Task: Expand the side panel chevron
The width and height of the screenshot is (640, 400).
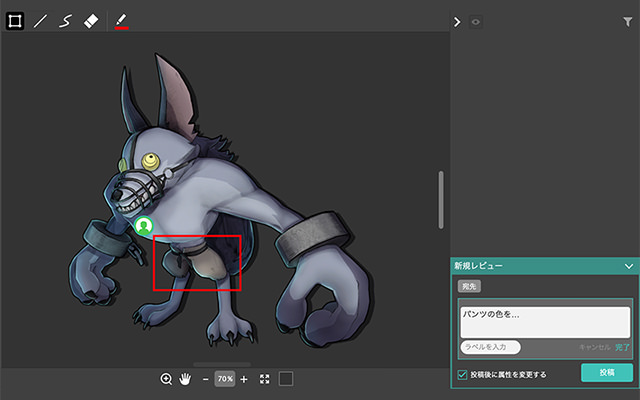Action: (x=457, y=22)
